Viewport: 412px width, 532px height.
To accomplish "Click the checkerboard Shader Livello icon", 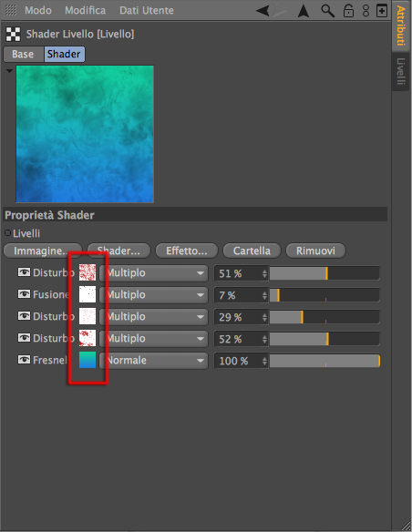I will tap(14, 34).
